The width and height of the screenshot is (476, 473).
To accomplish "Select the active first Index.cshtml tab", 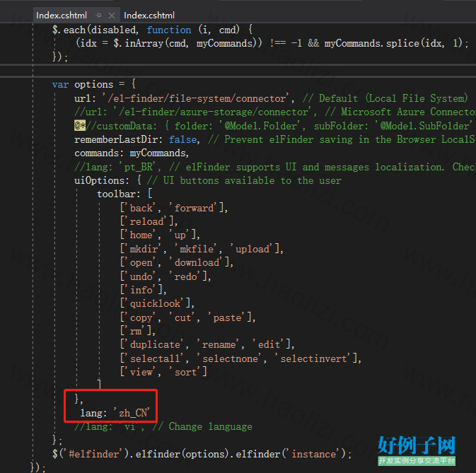I will point(62,16).
